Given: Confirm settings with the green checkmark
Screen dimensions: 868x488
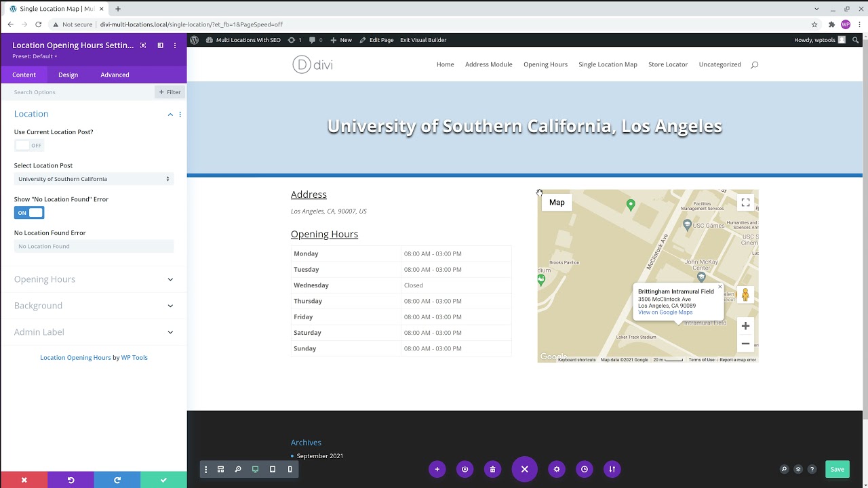Looking at the screenshot, I should click(163, 480).
